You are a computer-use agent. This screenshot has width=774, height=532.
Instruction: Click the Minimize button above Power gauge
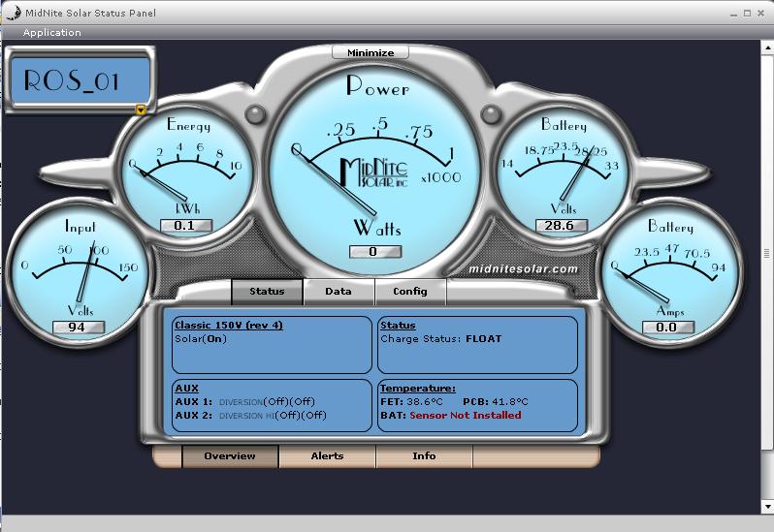pos(371,52)
